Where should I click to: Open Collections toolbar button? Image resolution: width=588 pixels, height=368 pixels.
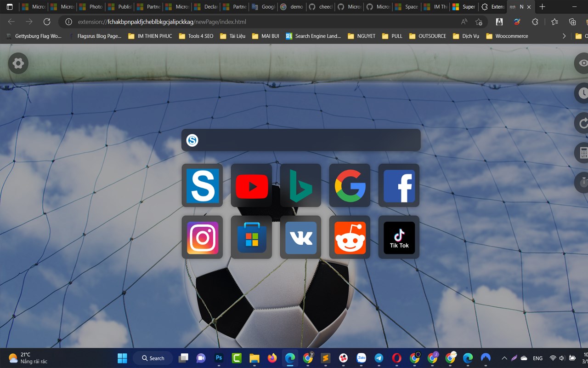point(572,22)
